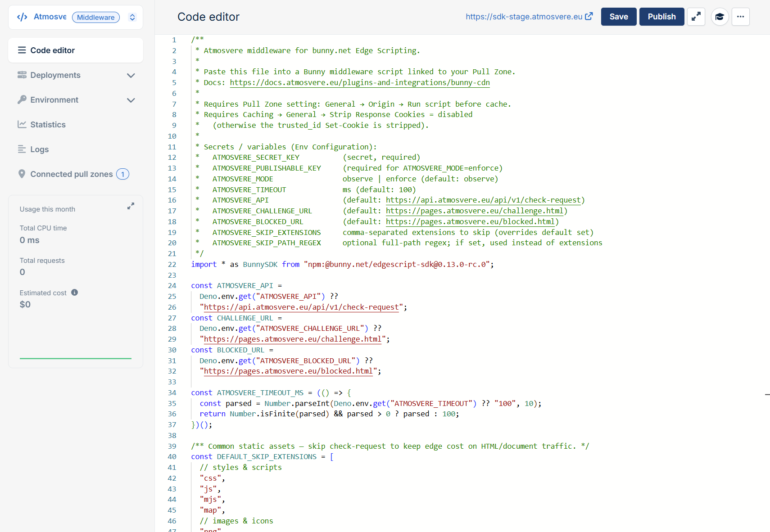Click the Middleware badge
This screenshot has height=532, width=770.
click(96, 17)
